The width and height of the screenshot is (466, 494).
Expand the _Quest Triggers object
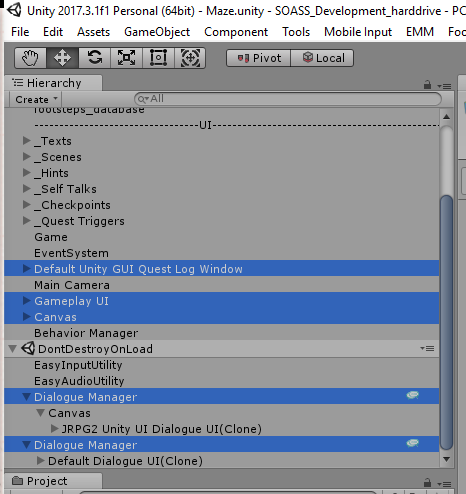(x=27, y=220)
